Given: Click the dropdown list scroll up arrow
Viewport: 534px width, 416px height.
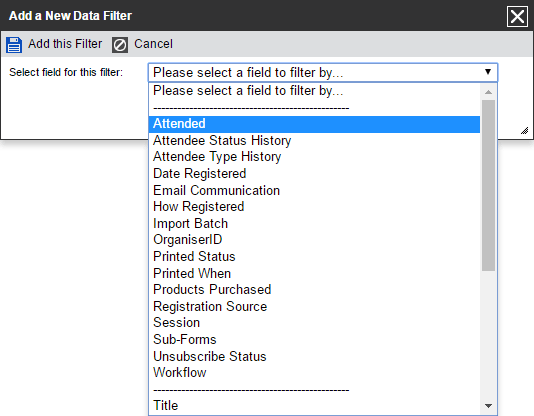Looking at the screenshot, I should pyautogui.click(x=488, y=92).
